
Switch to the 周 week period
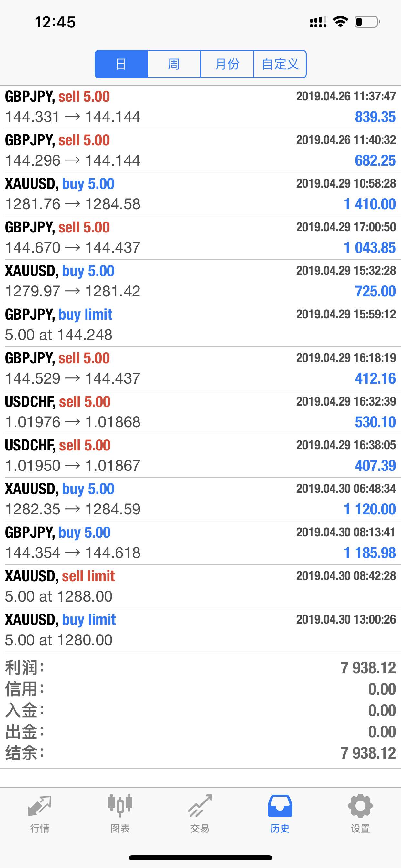point(174,64)
